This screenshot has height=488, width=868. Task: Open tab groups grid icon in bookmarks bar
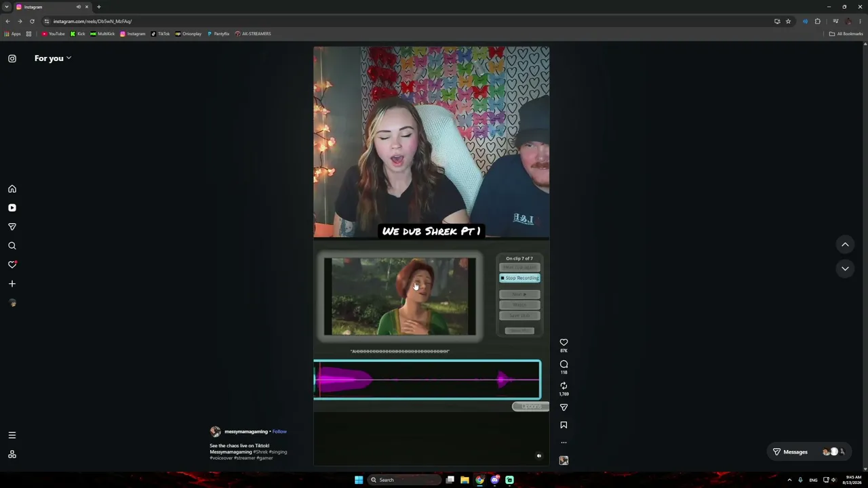[28, 34]
